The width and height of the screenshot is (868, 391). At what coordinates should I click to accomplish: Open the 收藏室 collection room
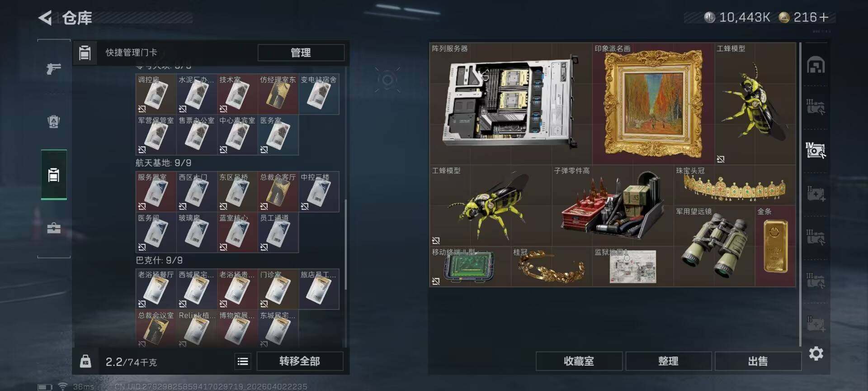[579, 361]
